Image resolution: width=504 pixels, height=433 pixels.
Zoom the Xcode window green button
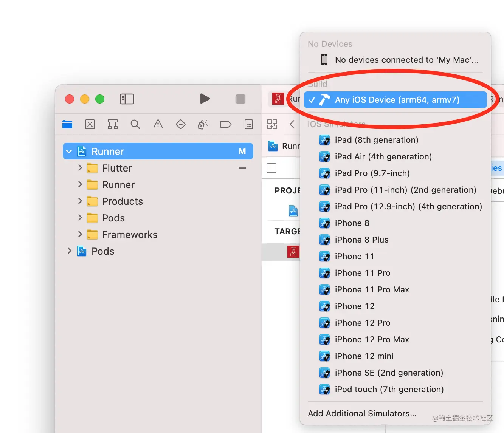pyautogui.click(x=100, y=99)
